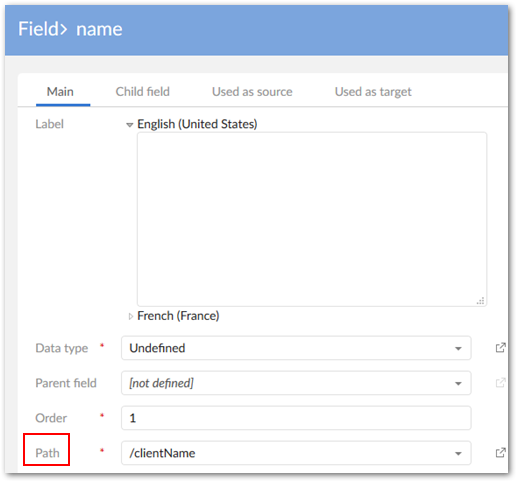Click the French (France) text label
This screenshot has width=517, height=482.
[178, 316]
